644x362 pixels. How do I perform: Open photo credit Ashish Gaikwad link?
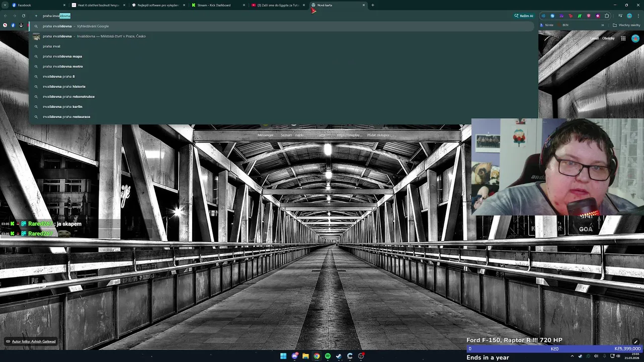[33, 341]
